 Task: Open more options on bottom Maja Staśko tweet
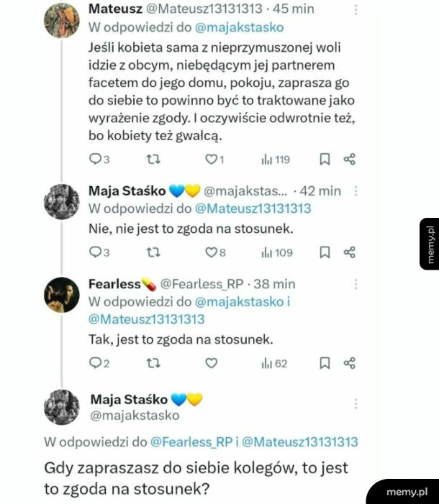click(356, 404)
